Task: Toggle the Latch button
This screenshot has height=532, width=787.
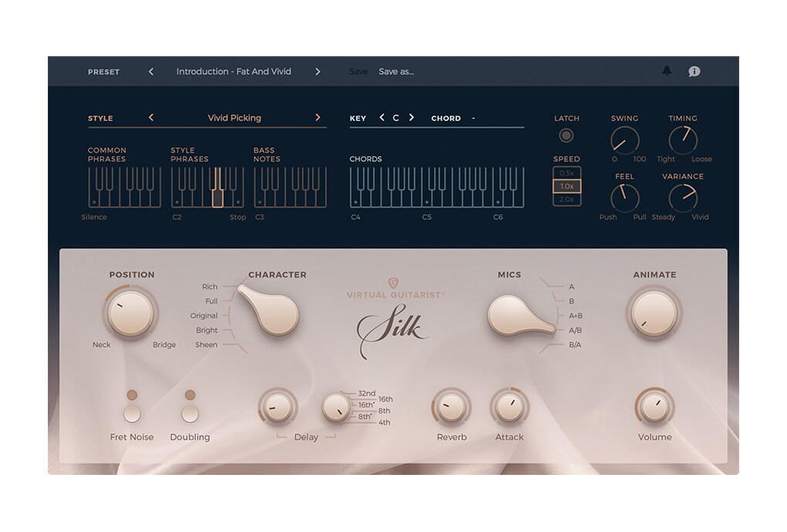Action: [566, 136]
